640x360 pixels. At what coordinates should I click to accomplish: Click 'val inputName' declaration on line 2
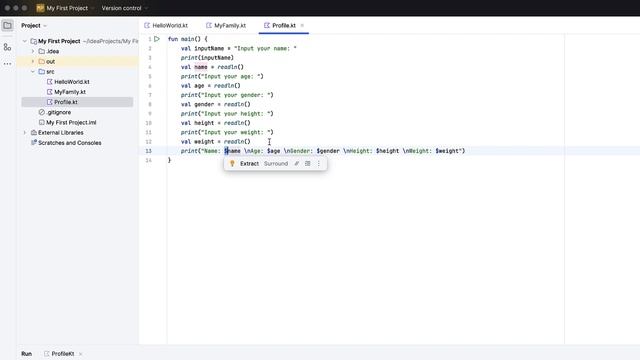point(202,48)
